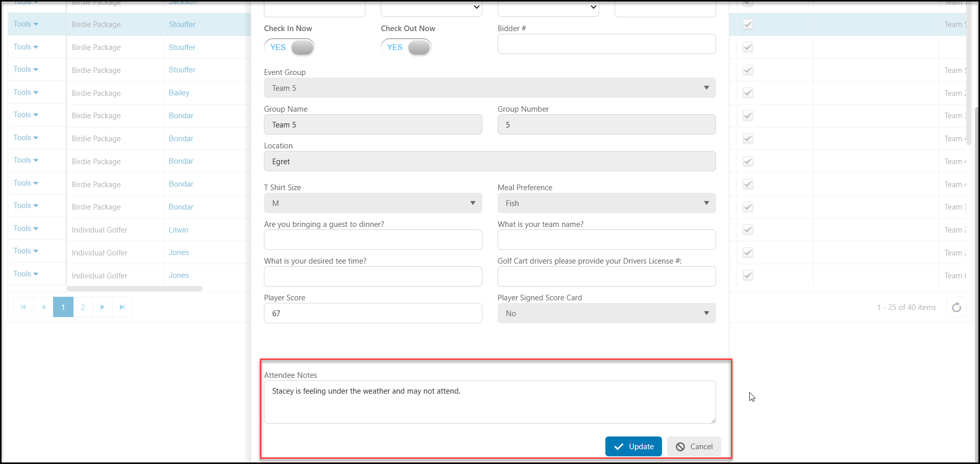Screen dimensions: 980x464
Task: Select page 1 in the pager
Action: [x=63, y=307]
